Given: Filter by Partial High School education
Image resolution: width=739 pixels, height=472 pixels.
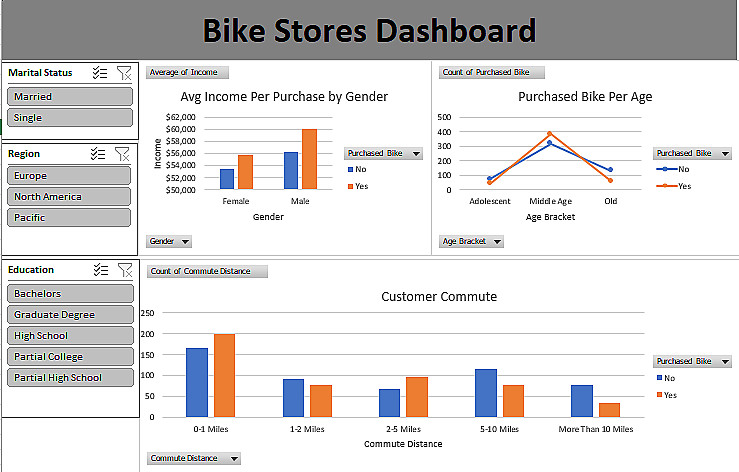Looking at the screenshot, I should click(70, 378).
